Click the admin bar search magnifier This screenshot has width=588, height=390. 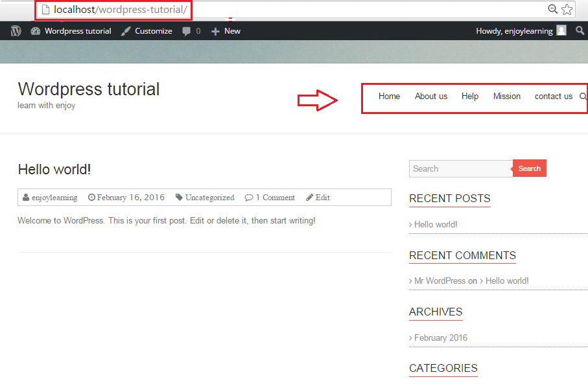point(580,30)
